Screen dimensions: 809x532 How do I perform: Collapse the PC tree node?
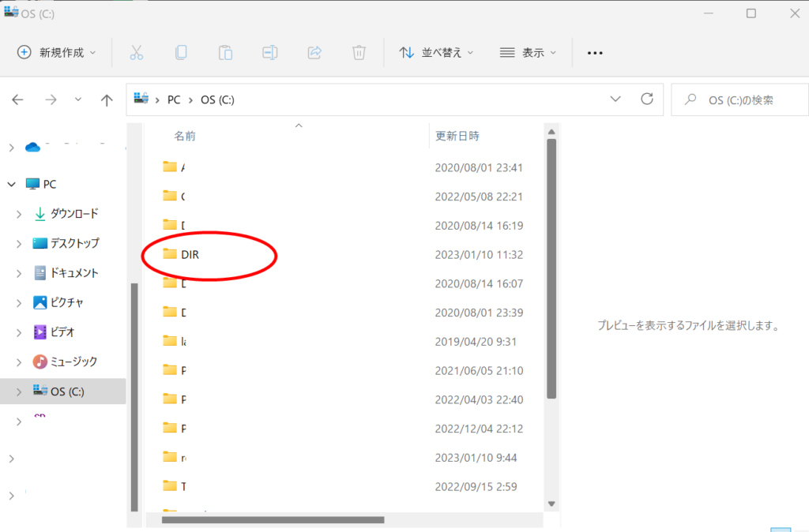[x=11, y=184]
